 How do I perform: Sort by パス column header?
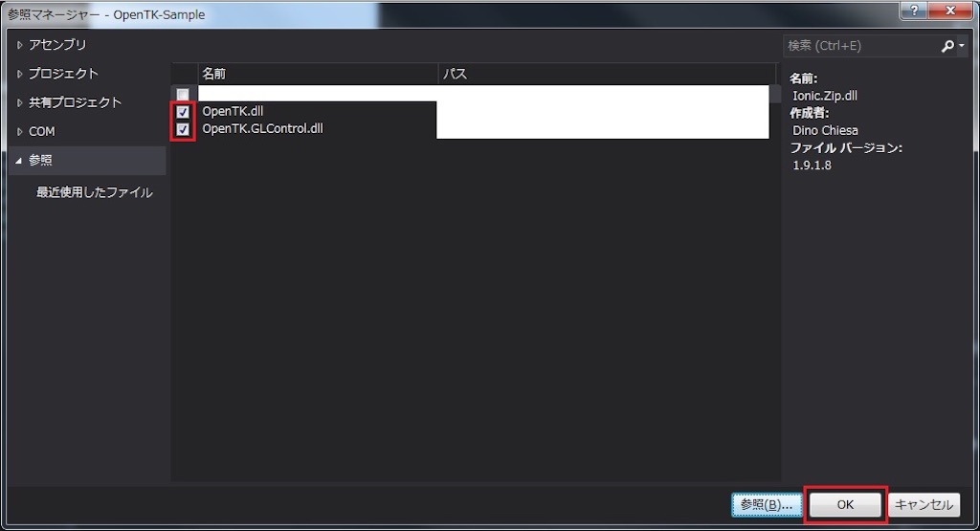coord(606,74)
